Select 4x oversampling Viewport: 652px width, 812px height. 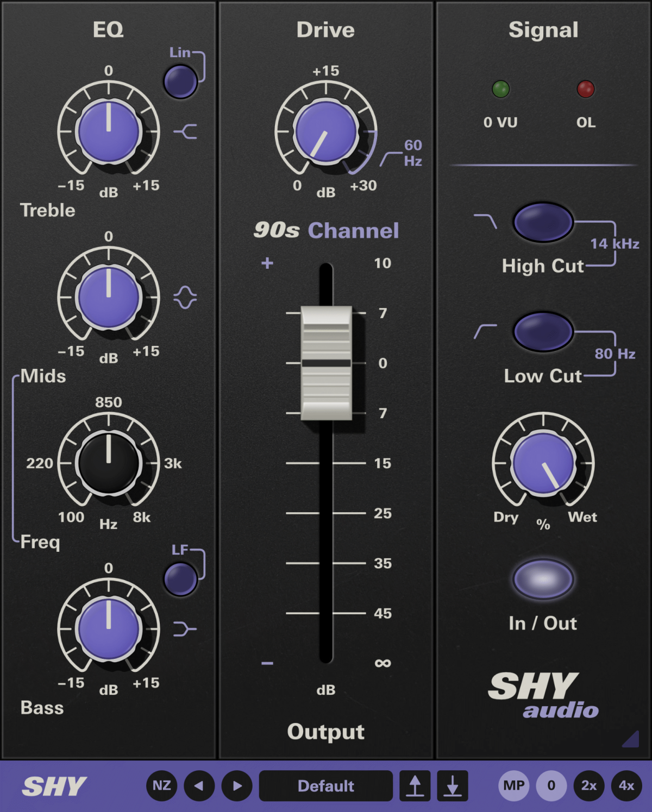626,786
